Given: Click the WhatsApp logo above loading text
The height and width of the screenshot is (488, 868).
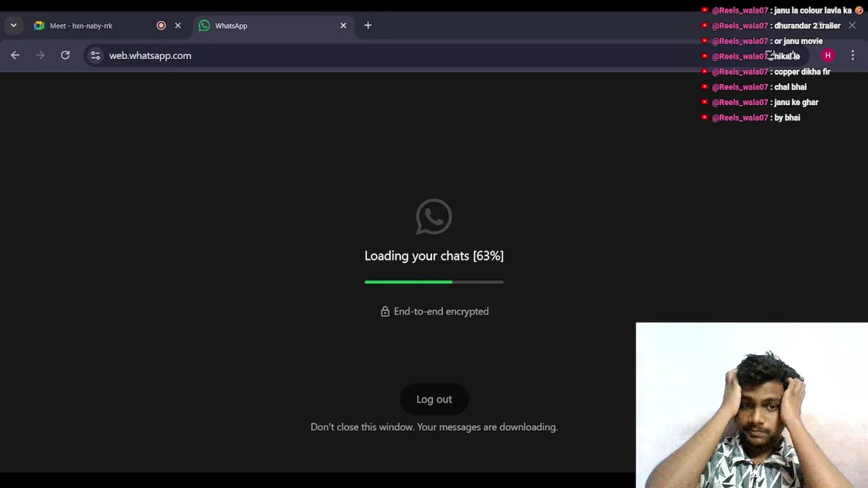Looking at the screenshot, I should [x=434, y=217].
